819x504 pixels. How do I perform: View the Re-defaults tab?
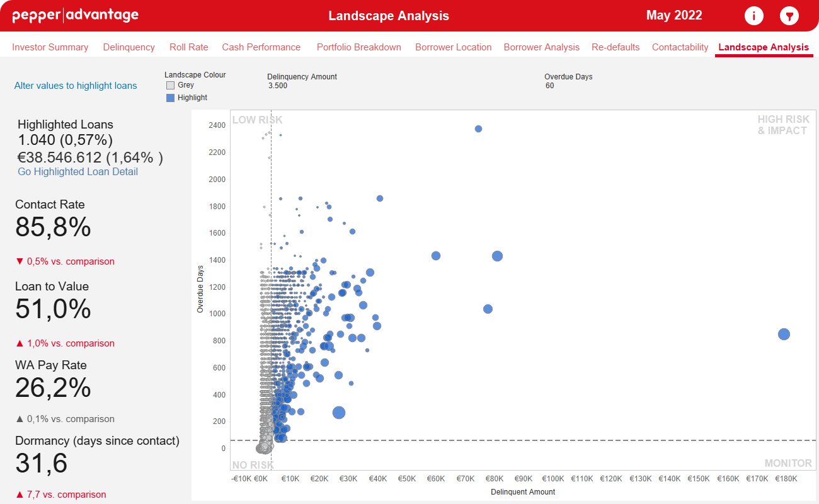[616, 47]
